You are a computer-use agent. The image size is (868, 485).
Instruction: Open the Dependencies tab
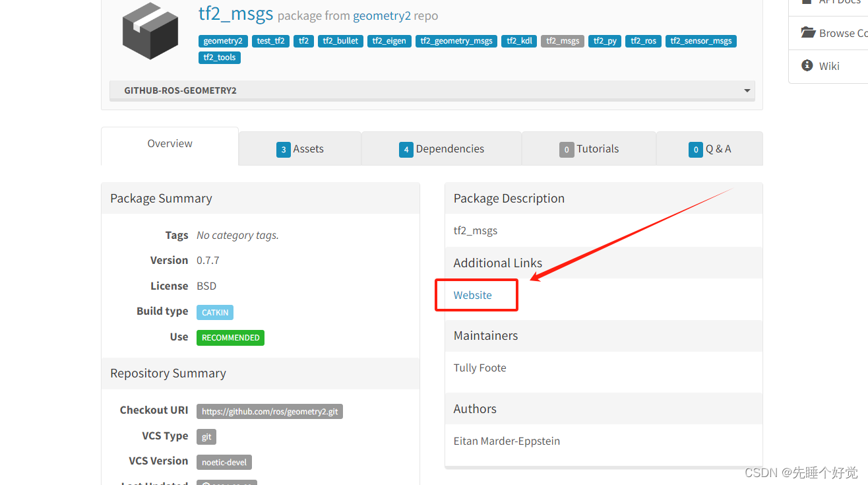pyautogui.click(x=442, y=149)
